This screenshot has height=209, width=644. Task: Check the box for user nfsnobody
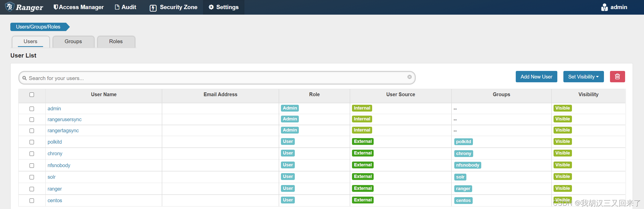(32, 166)
